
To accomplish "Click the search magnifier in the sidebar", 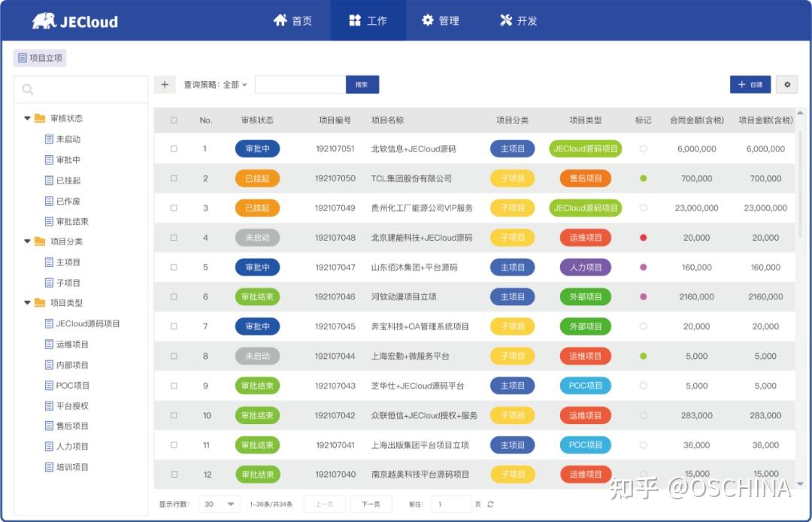I will pyautogui.click(x=28, y=89).
